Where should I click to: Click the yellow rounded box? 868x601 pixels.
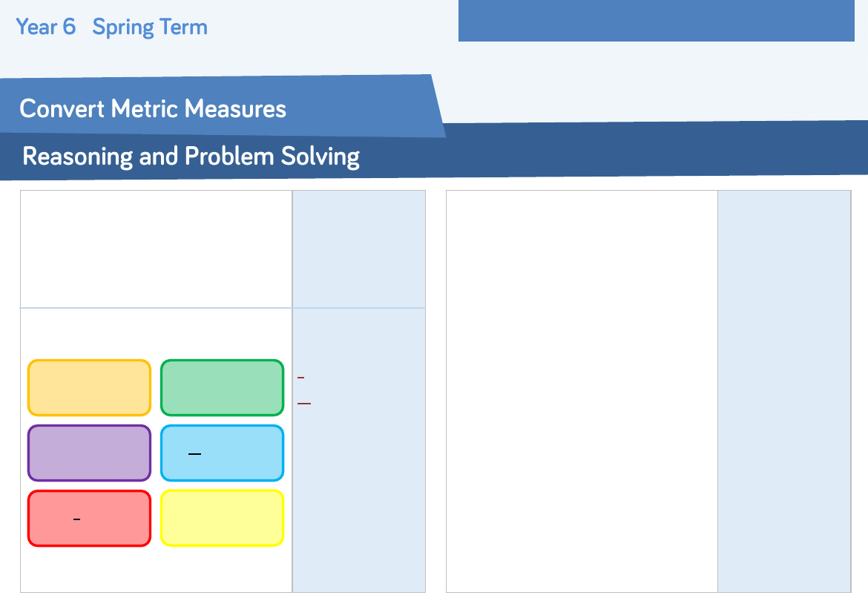(222, 518)
